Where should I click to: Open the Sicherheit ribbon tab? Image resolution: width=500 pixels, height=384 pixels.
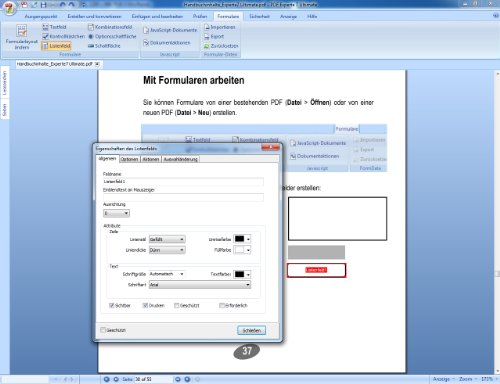point(259,16)
